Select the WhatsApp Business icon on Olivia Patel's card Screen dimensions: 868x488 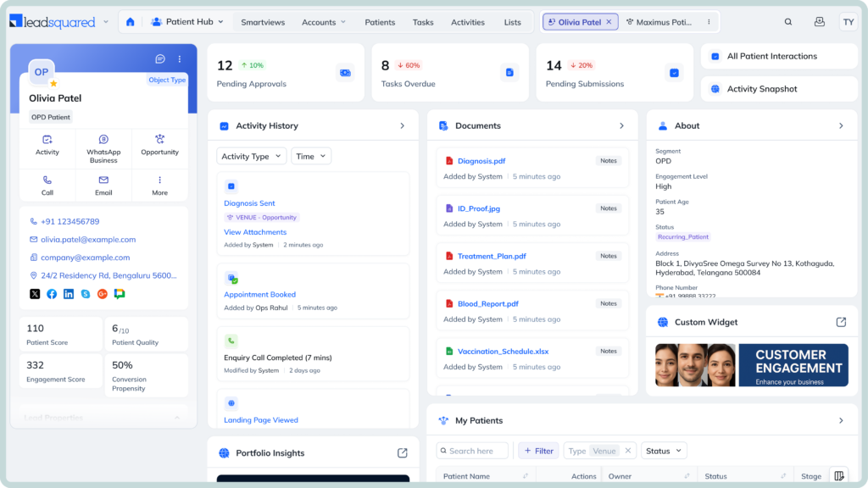coord(103,144)
